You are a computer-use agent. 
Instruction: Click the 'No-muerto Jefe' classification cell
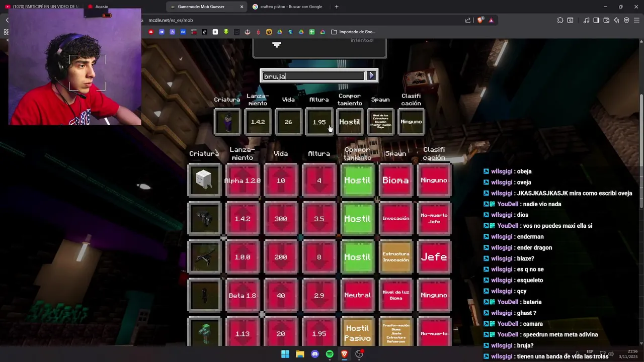[x=434, y=219]
